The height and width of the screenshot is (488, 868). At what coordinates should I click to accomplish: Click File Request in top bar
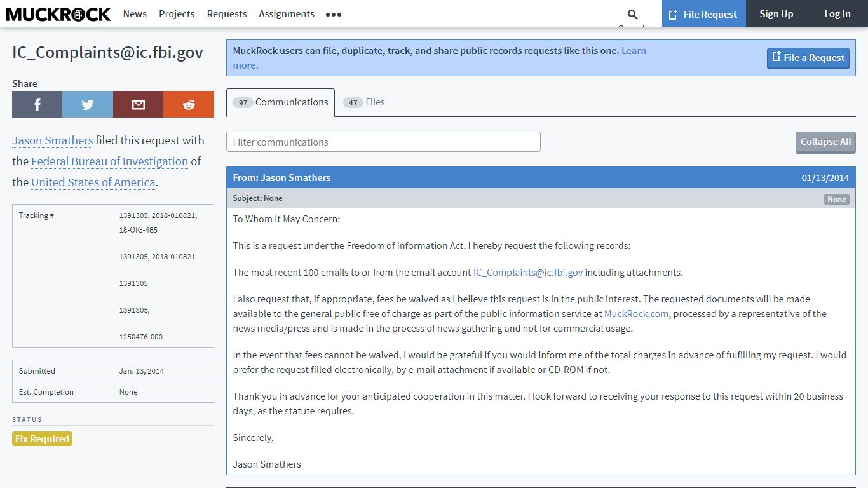[703, 13]
